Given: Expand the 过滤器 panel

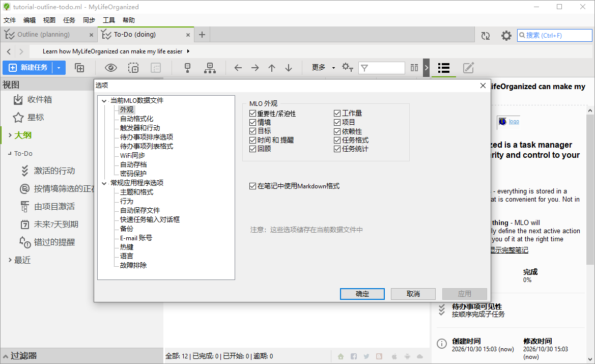Looking at the screenshot, I should 6,356.
